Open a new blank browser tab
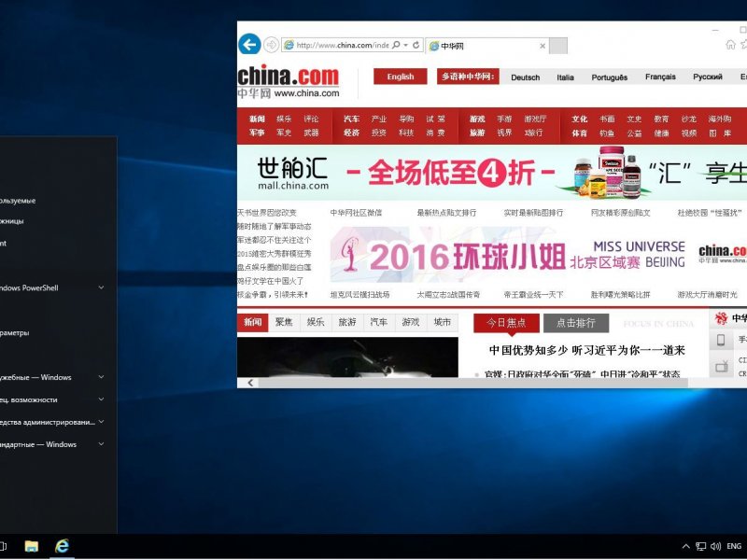Screen dimensions: 747x560 [x=558, y=46]
